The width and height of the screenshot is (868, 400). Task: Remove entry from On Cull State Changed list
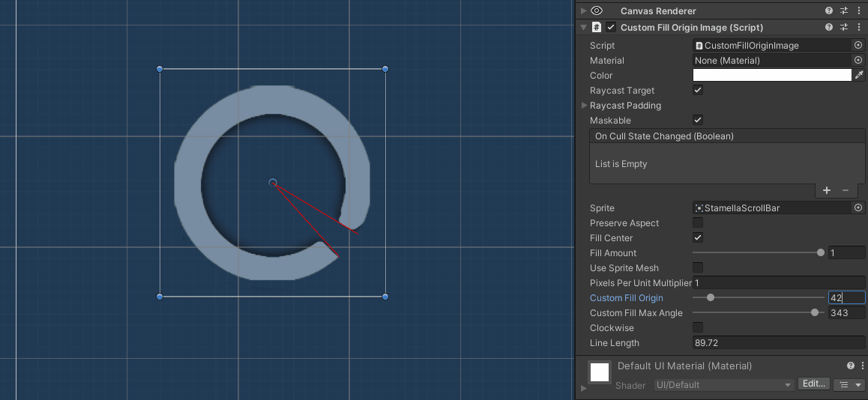coord(846,190)
